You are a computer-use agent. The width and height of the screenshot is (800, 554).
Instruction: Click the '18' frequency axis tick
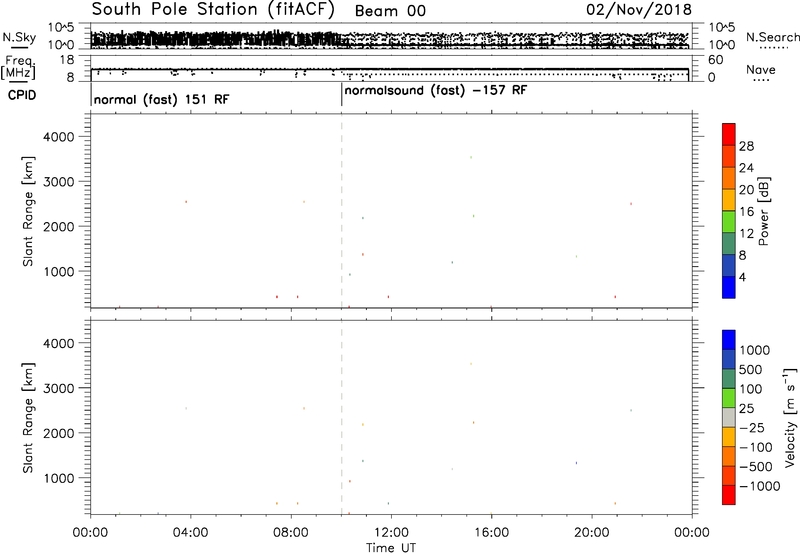(x=67, y=60)
